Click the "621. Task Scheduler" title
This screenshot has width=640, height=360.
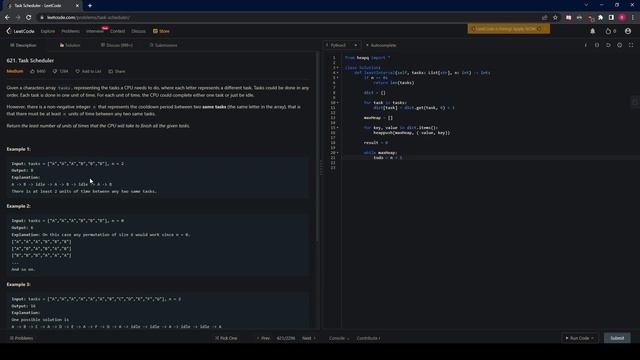(x=30, y=60)
